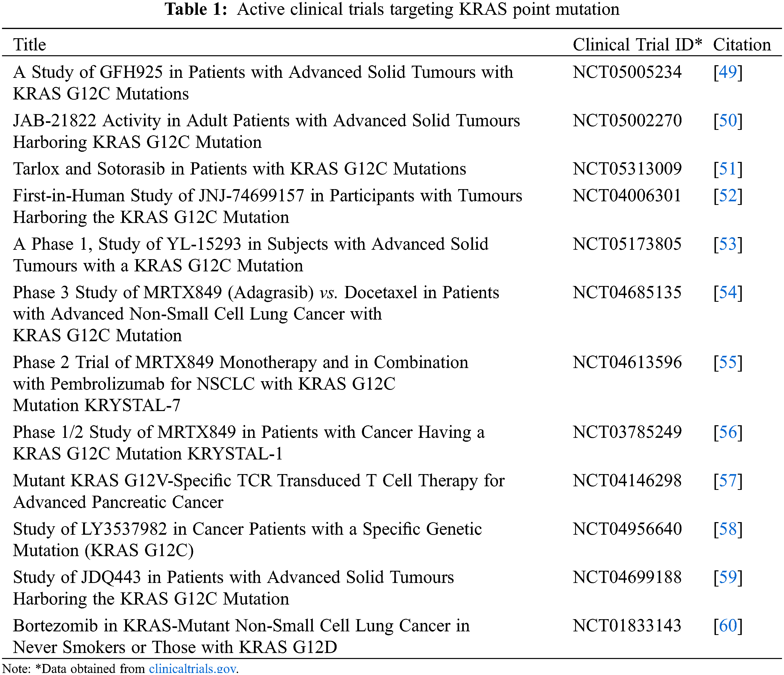
Task: Click the Citation column header
Action: coord(742,45)
